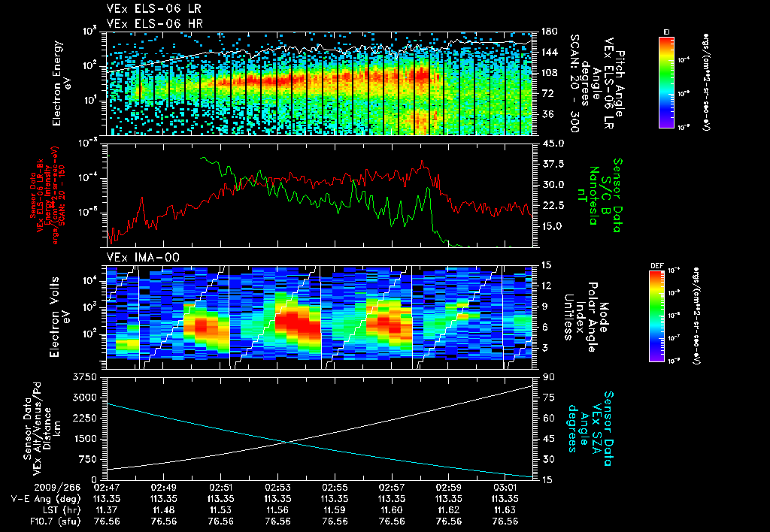Click the "Electron Volts eV" axis label
Viewport: 770px width, 532px height.
(x=59, y=317)
